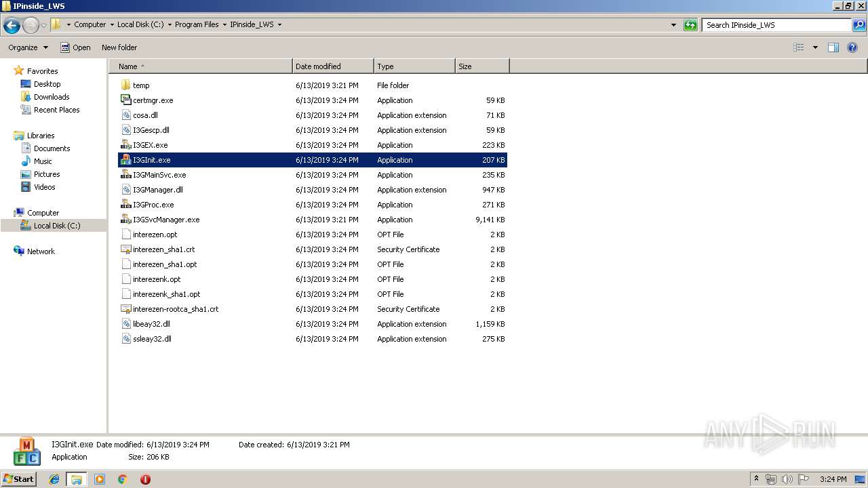Click the Forward navigation arrow
The width and height of the screenshot is (868, 488).
[x=31, y=26]
